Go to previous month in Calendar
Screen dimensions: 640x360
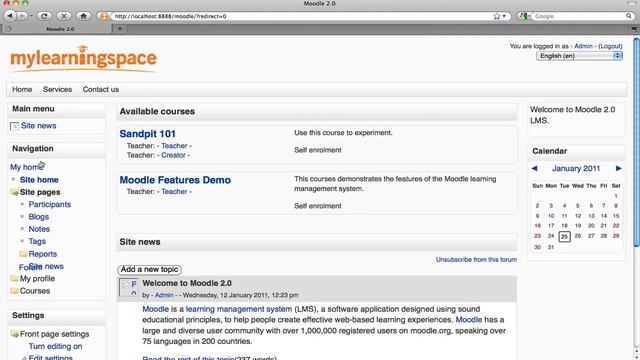tap(534, 168)
